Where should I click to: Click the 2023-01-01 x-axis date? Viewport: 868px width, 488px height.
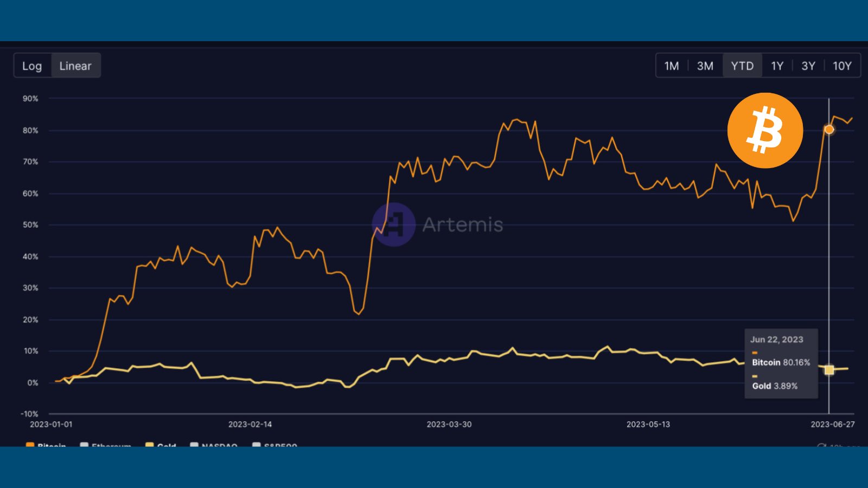51,424
